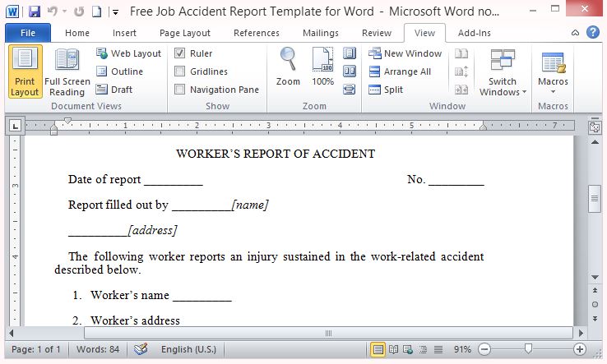This screenshot has height=364, width=607.
Task: Select Print Layout view in status bar
Action: point(378,350)
